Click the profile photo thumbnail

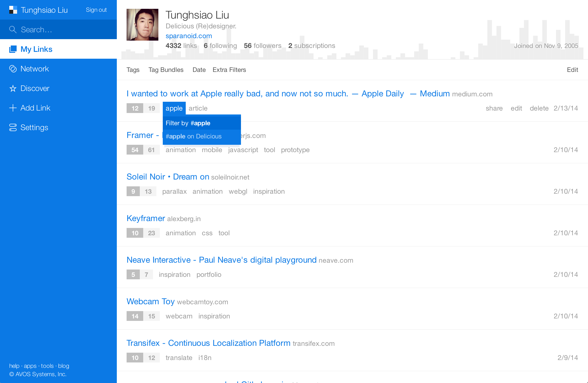tap(142, 25)
